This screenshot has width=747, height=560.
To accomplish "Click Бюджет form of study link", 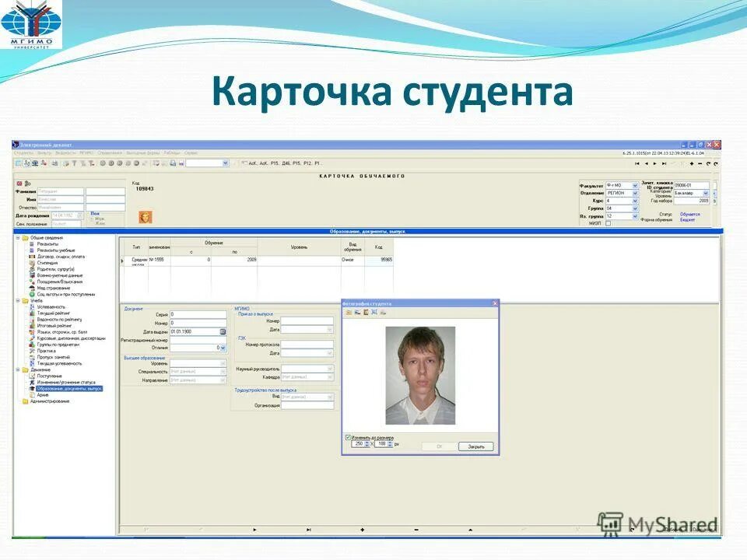I will [x=687, y=220].
